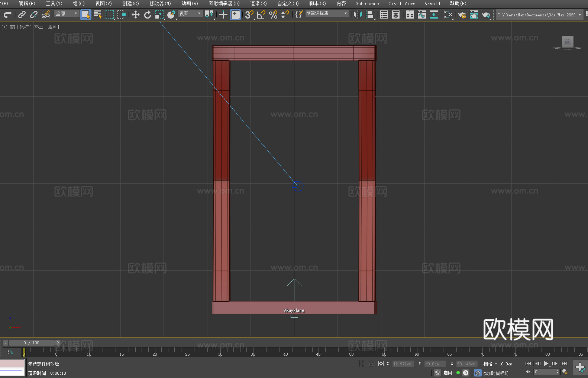Open Select by Name list icon
The height and width of the screenshot is (378, 588).
[x=98, y=14]
